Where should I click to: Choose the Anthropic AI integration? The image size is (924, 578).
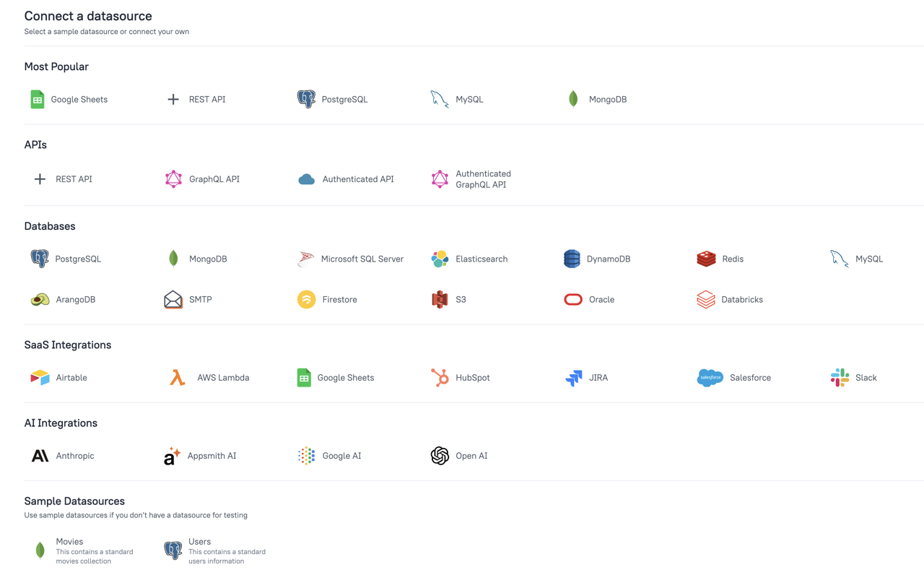(x=63, y=456)
